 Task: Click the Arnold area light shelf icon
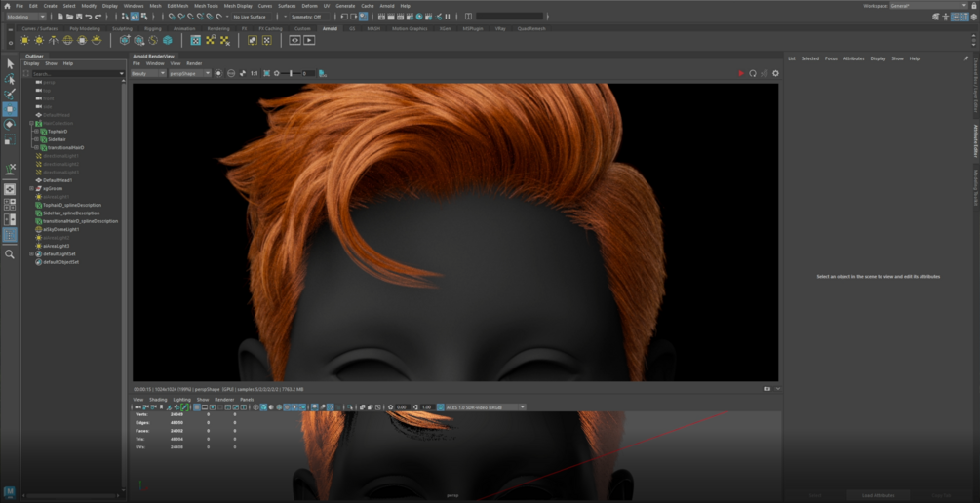click(25, 40)
